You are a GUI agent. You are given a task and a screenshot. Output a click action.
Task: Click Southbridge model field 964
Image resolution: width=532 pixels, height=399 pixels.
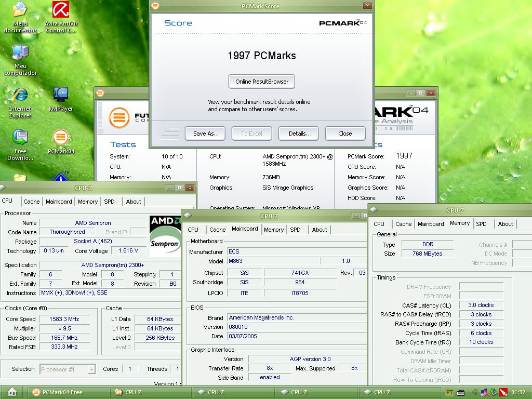coord(300,282)
